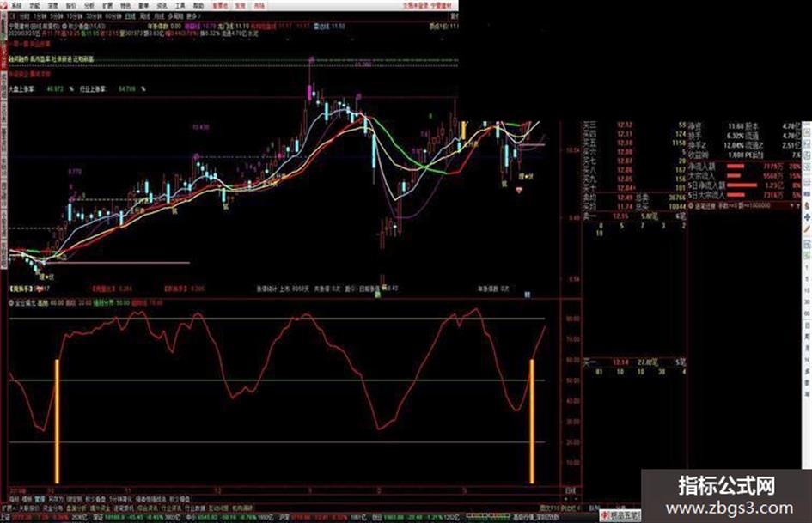
Task: Click the 摆▼伏 marker near chart bottom-left
Action: coord(47,277)
